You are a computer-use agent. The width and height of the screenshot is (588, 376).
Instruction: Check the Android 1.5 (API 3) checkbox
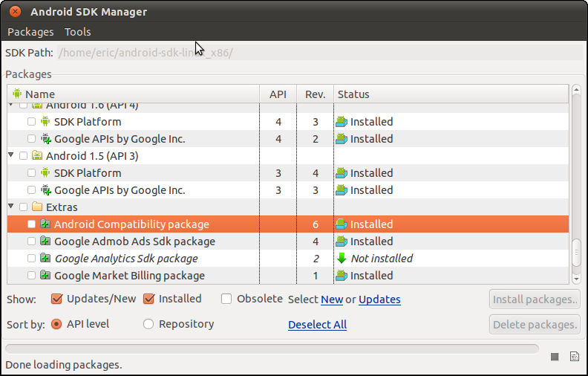click(x=23, y=155)
